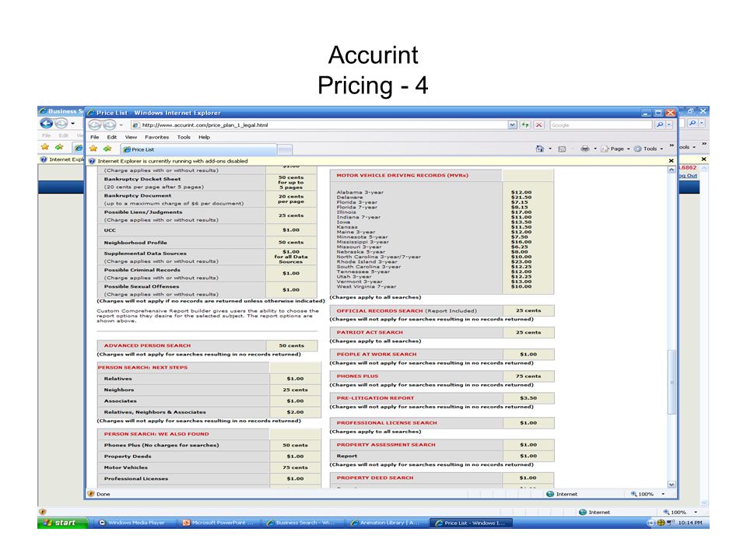Click the Forward arrow in Price List window
This screenshot has height=560, width=747.
(x=109, y=124)
